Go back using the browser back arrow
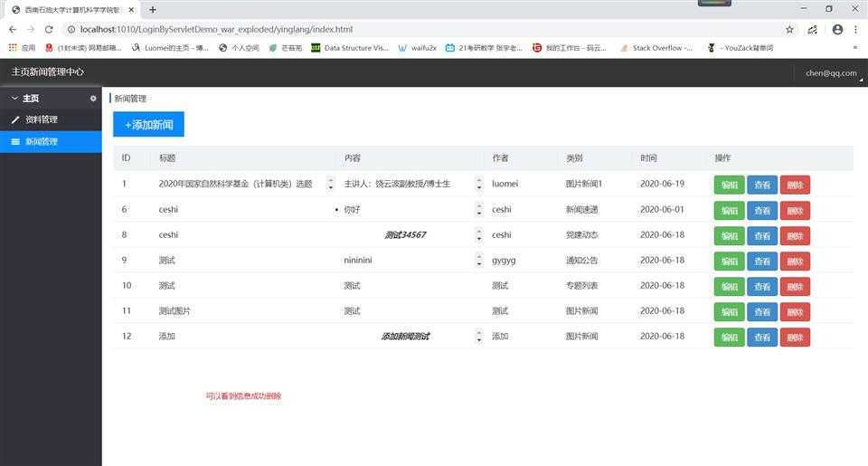Viewport: 868px width, 466px height. tap(13, 29)
